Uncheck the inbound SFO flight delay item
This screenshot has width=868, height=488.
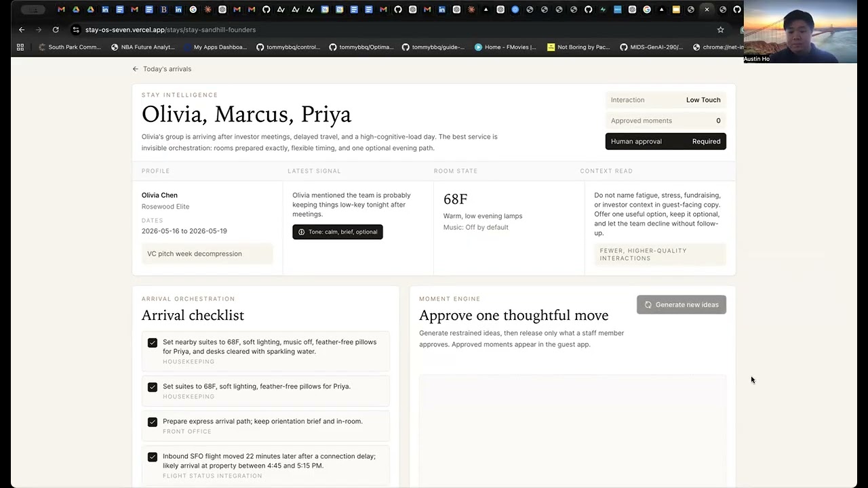(x=153, y=457)
